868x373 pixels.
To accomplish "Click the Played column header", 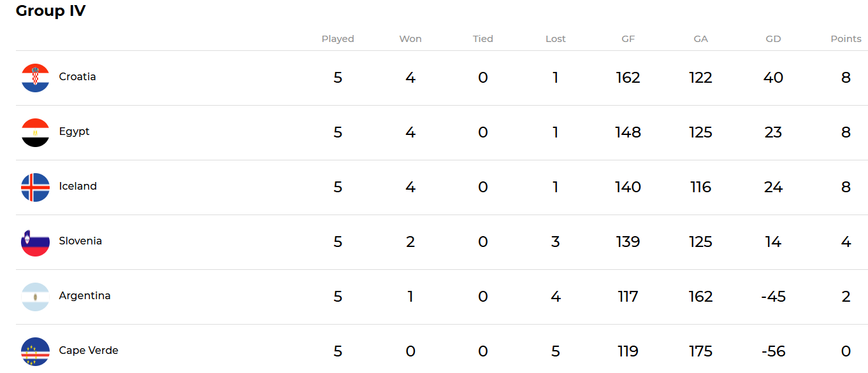I will (338, 39).
